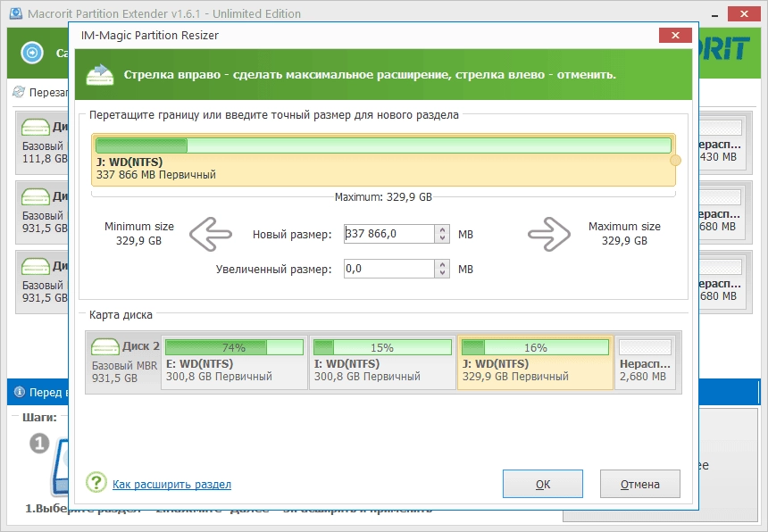Click the right arrow for maximum extension
768x532 pixels.
(549, 234)
